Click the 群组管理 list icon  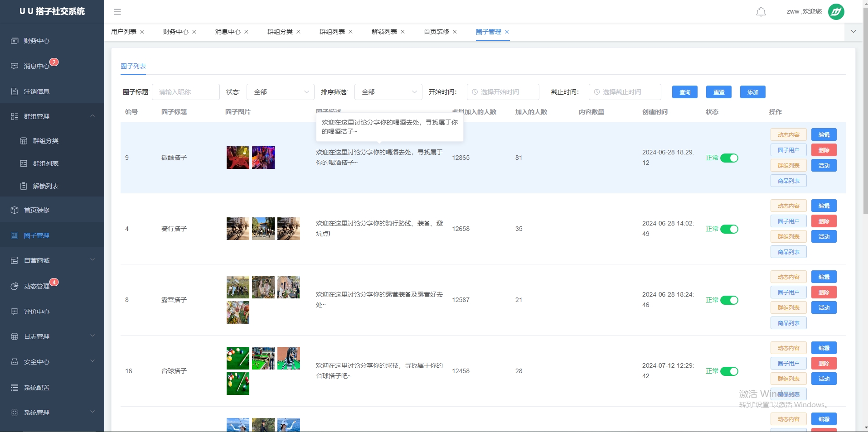tap(15, 116)
